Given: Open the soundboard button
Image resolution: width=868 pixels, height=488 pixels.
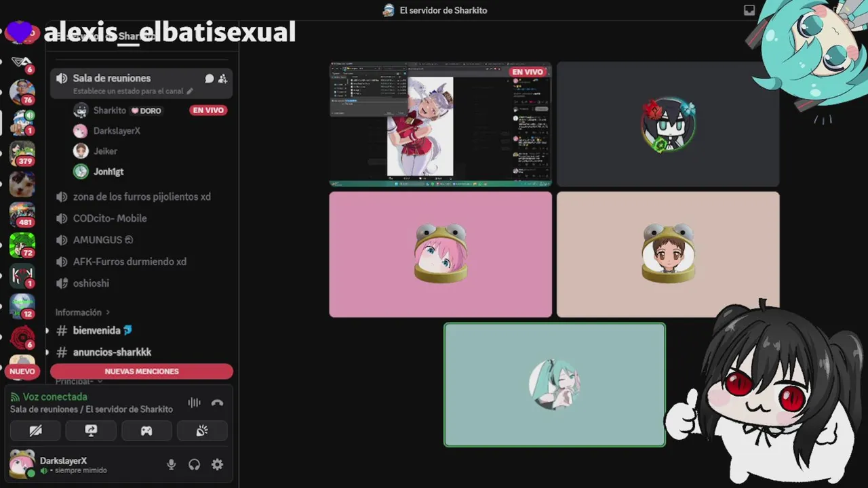Looking at the screenshot, I should pos(202,430).
